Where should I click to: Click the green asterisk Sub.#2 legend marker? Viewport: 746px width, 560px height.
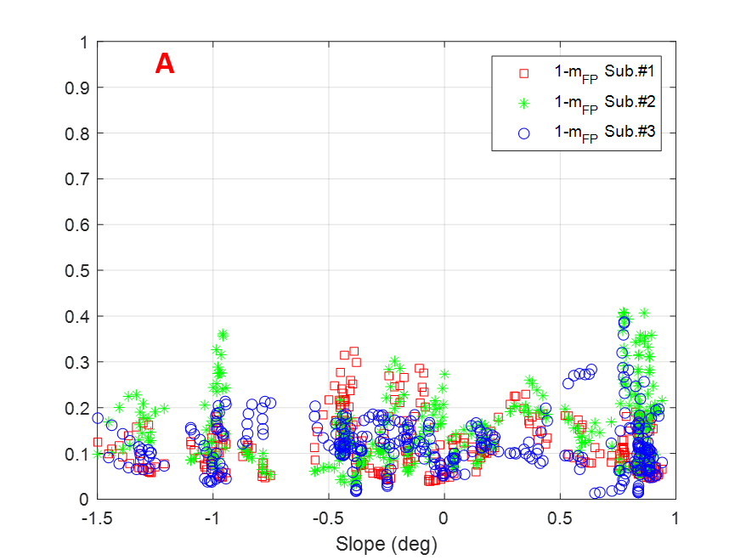coord(524,103)
